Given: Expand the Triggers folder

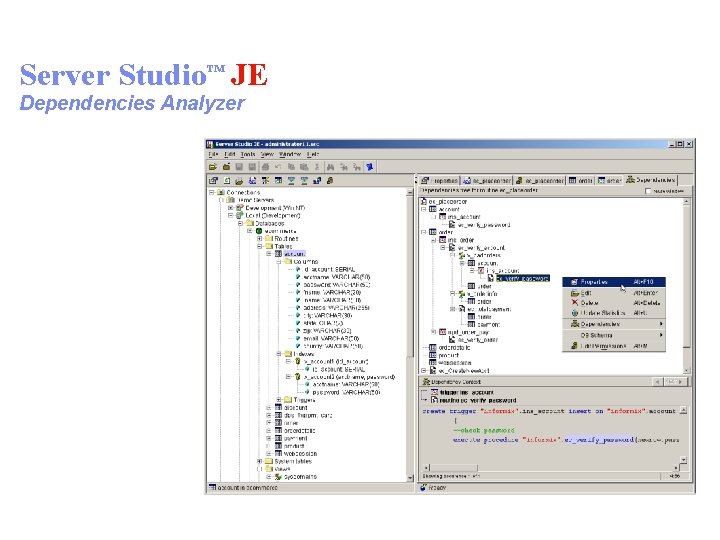Looking at the screenshot, I should click(279, 400).
